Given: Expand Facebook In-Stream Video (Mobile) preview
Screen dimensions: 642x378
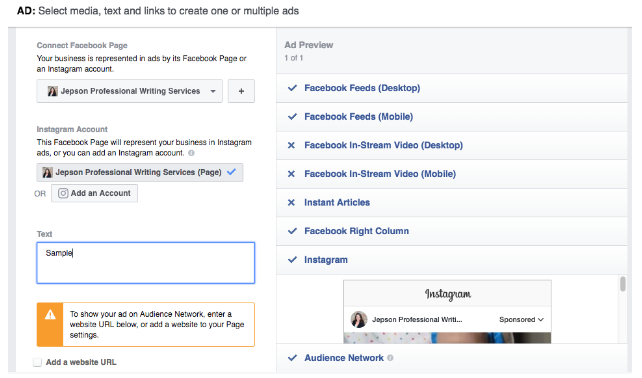Looking at the screenshot, I should pos(452,174).
